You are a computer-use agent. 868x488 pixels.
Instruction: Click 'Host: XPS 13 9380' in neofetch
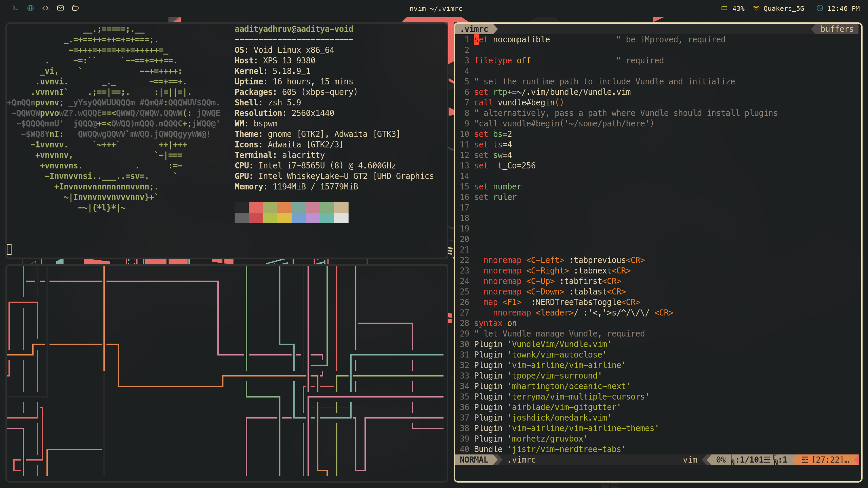(x=275, y=61)
